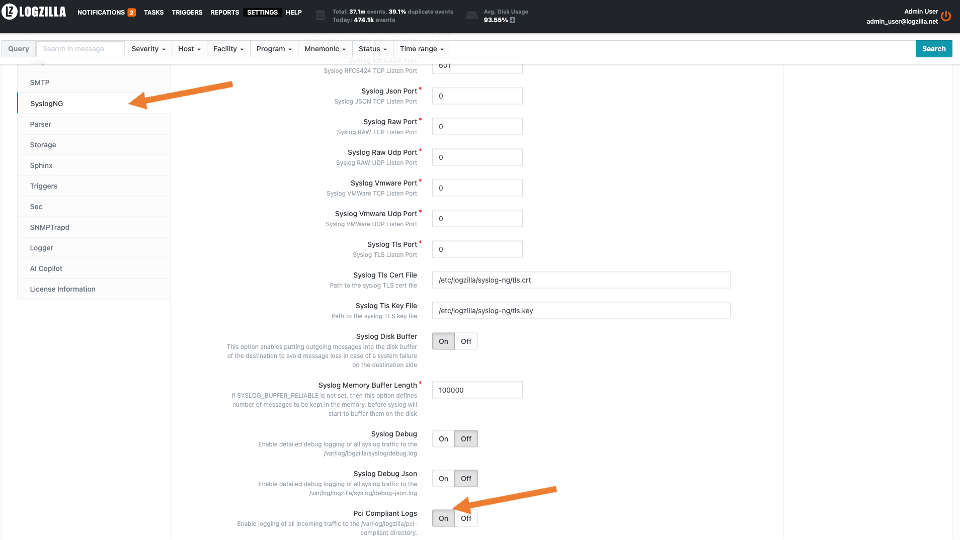This screenshot has height=540, width=960.
Task: Click admin_user@logzilla.net email text
Action: click(x=902, y=21)
